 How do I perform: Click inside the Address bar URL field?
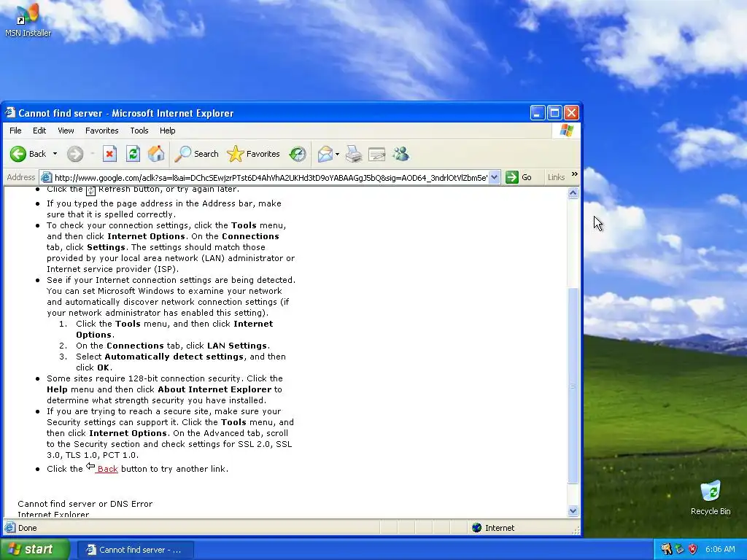coord(271,178)
